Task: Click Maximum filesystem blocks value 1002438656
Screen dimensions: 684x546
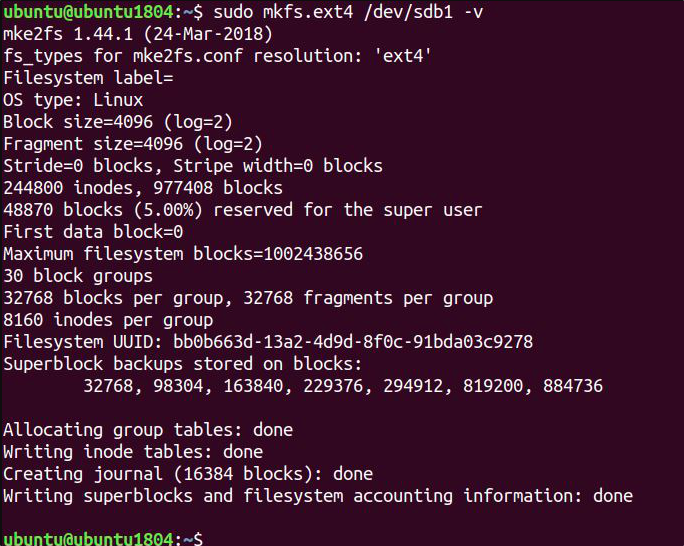Action: coord(313,254)
